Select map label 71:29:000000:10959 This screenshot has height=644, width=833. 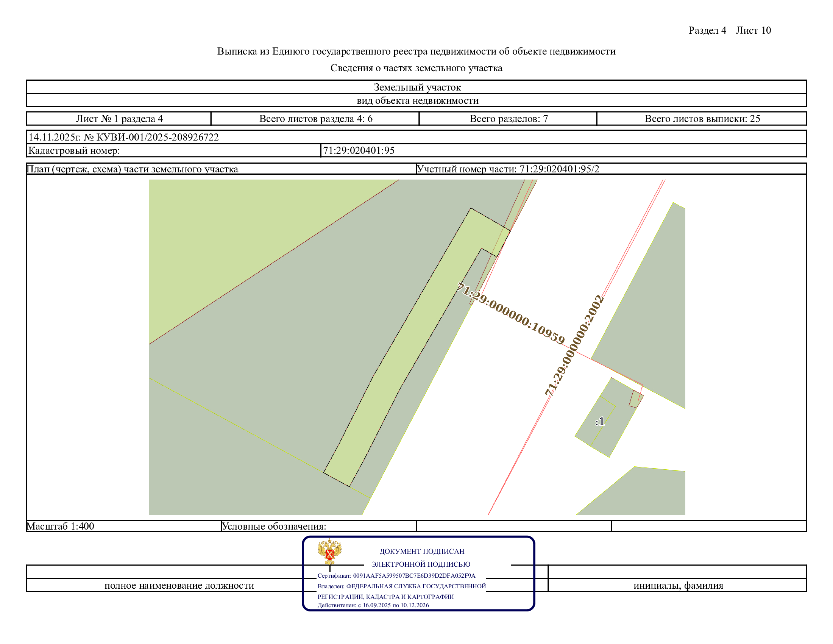click(x=511, y=313)
